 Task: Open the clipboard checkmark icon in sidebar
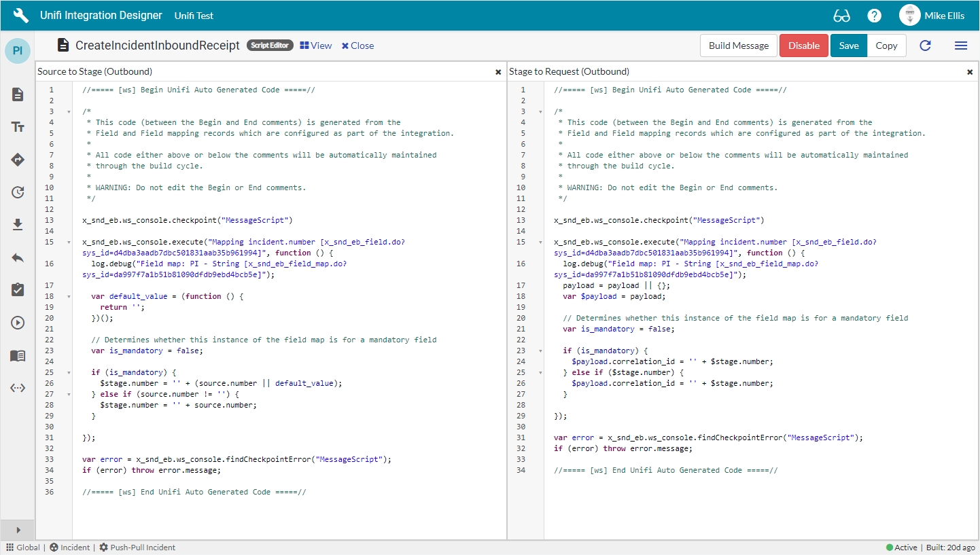[x=18, y=290]
